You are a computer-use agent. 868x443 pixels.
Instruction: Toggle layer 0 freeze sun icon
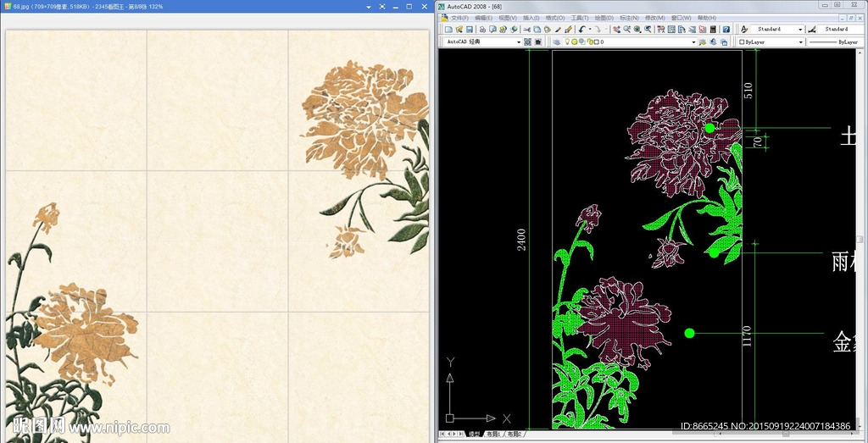[x=574, y=42]
